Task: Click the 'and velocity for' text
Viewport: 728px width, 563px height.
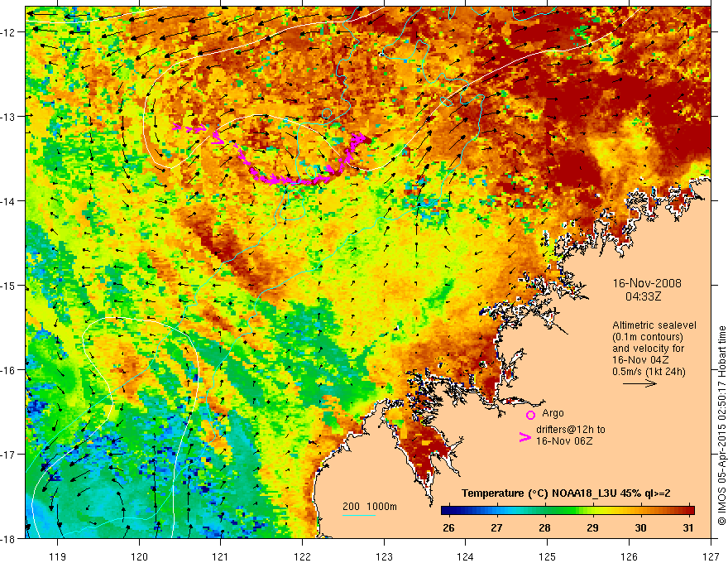Action: pyautogui.click(x=648, y=349)
